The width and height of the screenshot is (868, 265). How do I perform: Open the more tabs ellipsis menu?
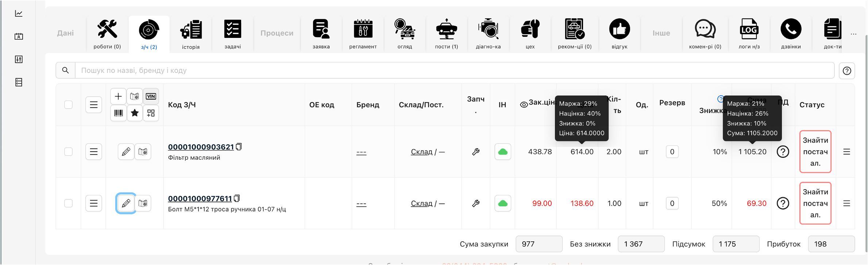(853, 34)
